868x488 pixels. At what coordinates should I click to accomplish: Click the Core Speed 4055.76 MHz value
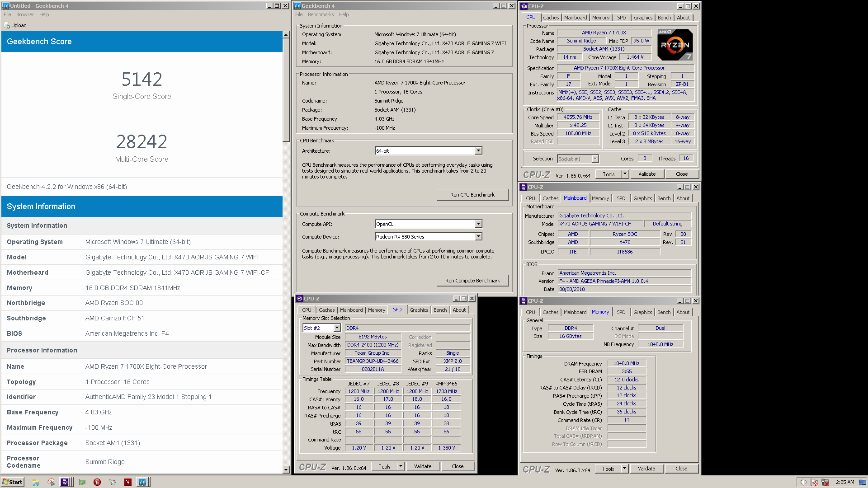coord(578,117)
